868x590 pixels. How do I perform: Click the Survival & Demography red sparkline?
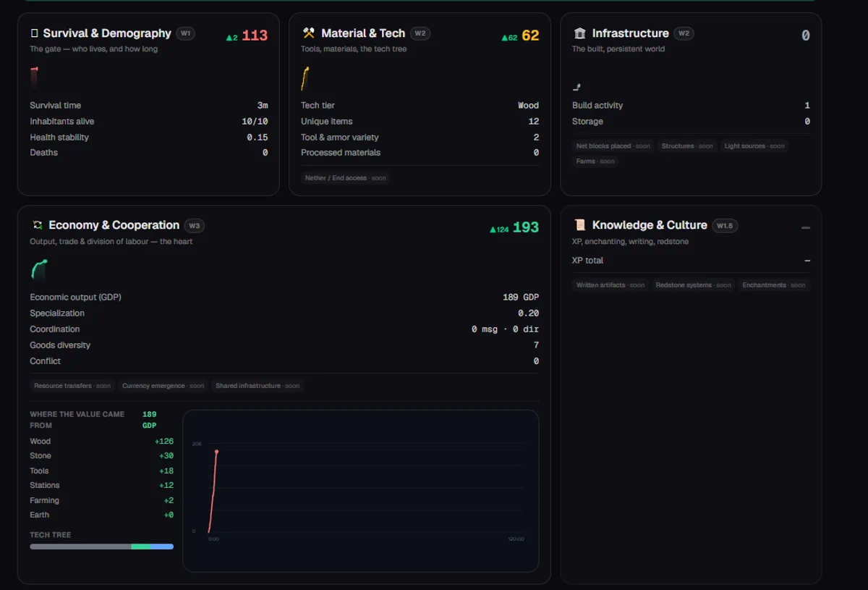pyautogui.click(x=34, y=78)
